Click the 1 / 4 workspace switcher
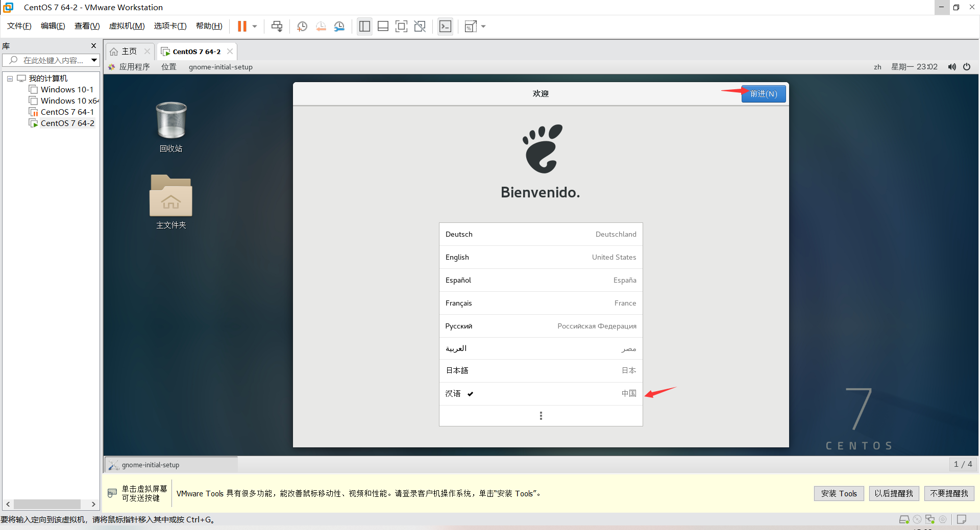 (963, 464)
